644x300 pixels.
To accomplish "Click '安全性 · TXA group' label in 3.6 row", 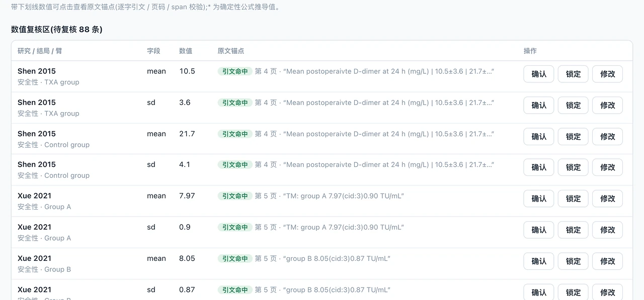I will pos(48,113).
